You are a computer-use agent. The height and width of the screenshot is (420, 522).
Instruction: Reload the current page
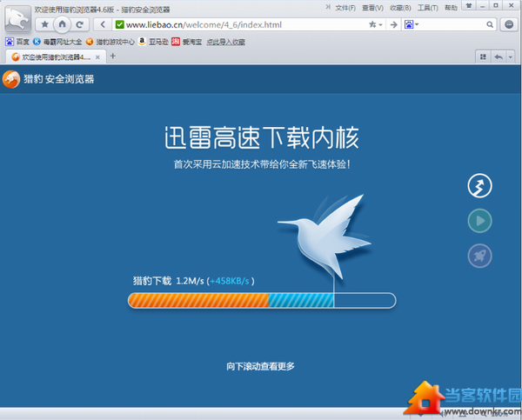coord(79,24)
